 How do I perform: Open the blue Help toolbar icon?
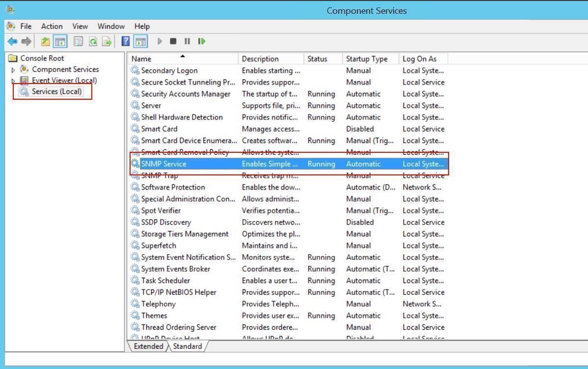coord(126,41)
